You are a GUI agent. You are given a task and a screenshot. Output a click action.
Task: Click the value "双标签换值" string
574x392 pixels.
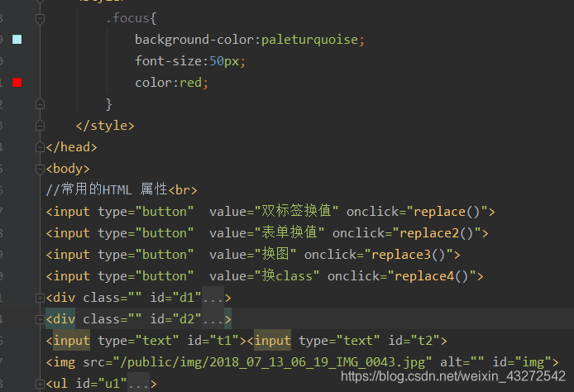(x=297, y=211)
